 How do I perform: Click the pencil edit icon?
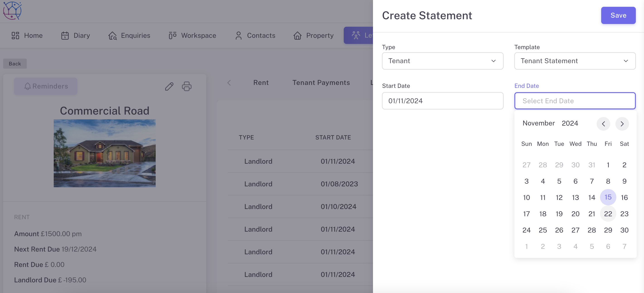point(169,86)
